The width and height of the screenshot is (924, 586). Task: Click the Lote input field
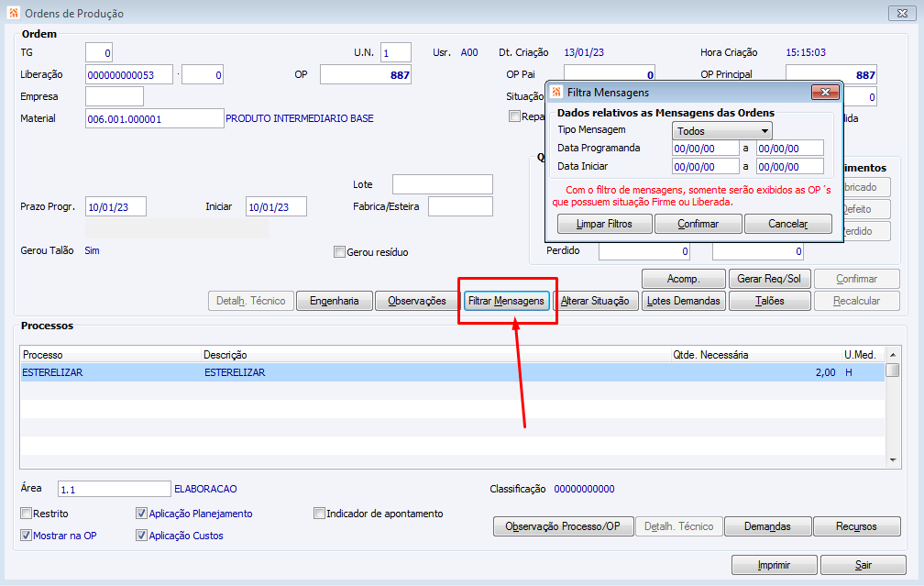coord(443,184)
